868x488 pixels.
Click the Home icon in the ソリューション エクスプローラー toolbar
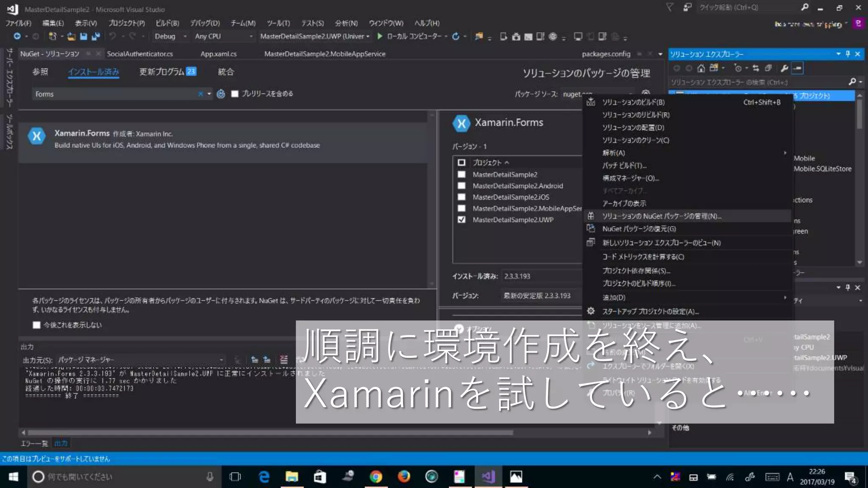[701, 68]
